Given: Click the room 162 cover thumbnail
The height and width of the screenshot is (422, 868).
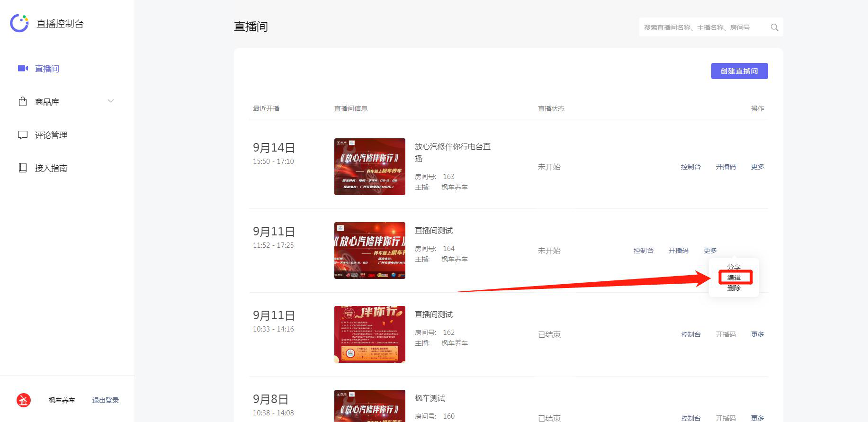Looking at the screenshot, I should [x=370, y=334].
